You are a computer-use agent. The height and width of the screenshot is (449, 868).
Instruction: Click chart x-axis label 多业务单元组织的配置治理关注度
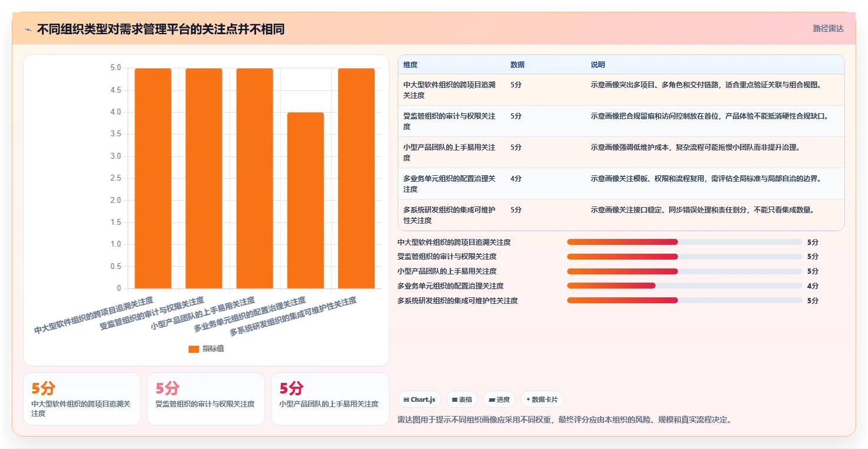250,314
